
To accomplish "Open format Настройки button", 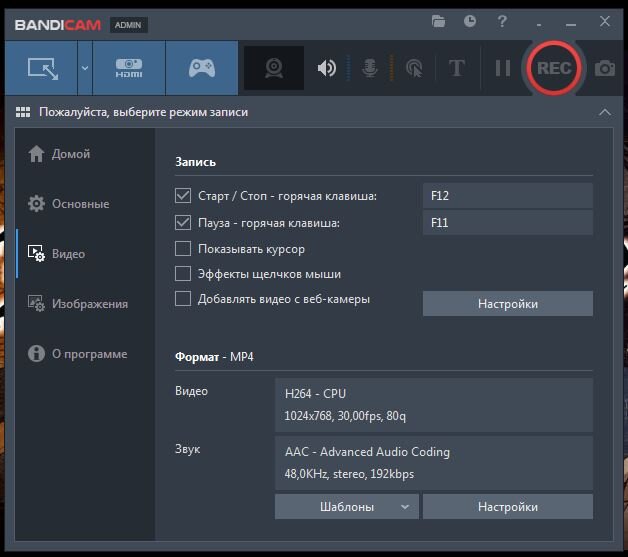I will click(x=508, y=507).
